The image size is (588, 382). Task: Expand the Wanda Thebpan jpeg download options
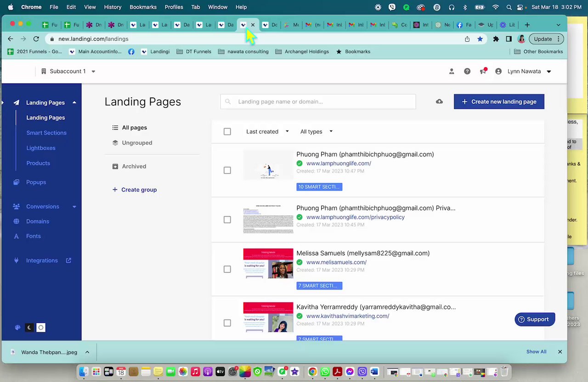[x=87, y=352]
